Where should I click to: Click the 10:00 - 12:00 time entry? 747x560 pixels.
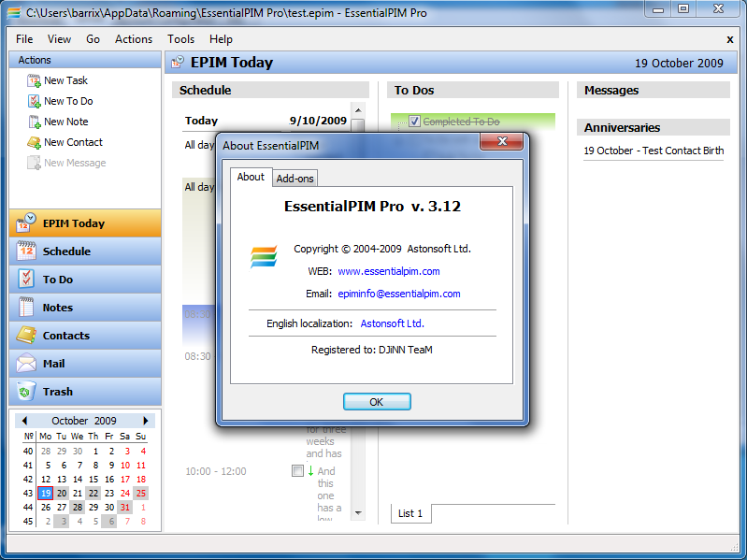pyautogui.click(x=216, y=471)
